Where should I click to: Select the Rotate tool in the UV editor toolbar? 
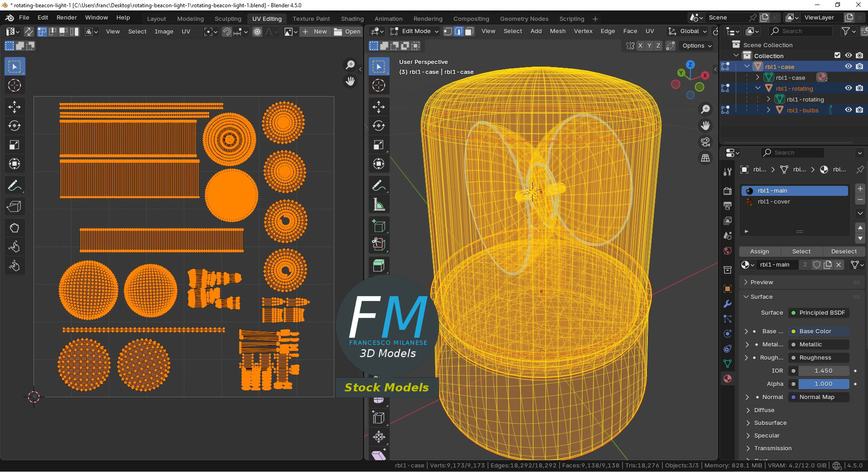tap(14, 126)
